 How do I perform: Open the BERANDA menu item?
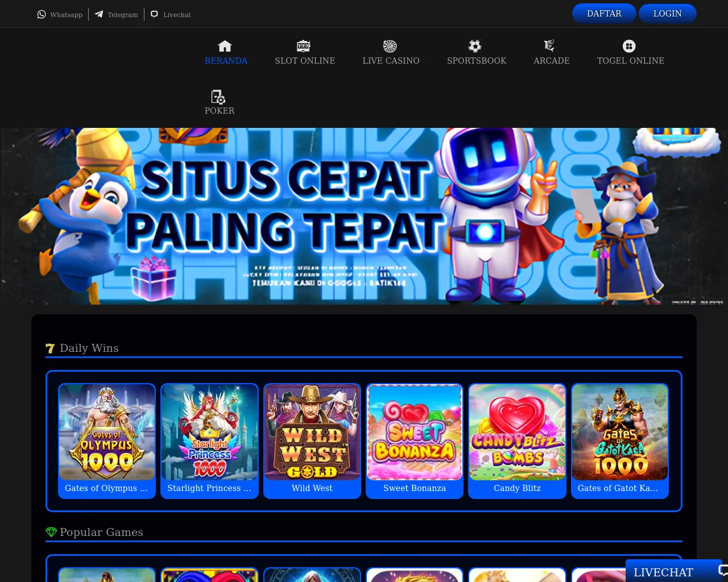click(x=226, y=61)
